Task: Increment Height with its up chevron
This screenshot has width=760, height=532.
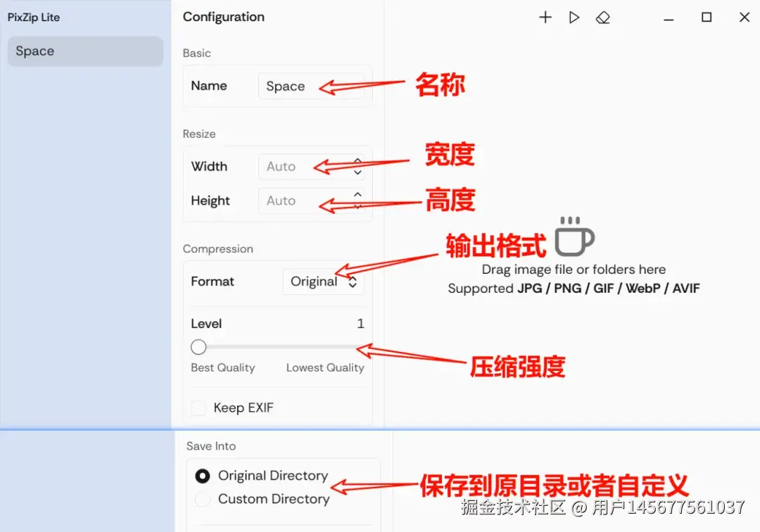Action: coord(357,195)
